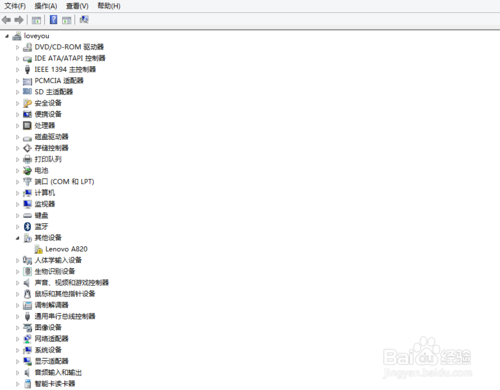The image size is (500, 390).
Task: Click the action pane toolbar icon
Action: click(x=67, y=20)
